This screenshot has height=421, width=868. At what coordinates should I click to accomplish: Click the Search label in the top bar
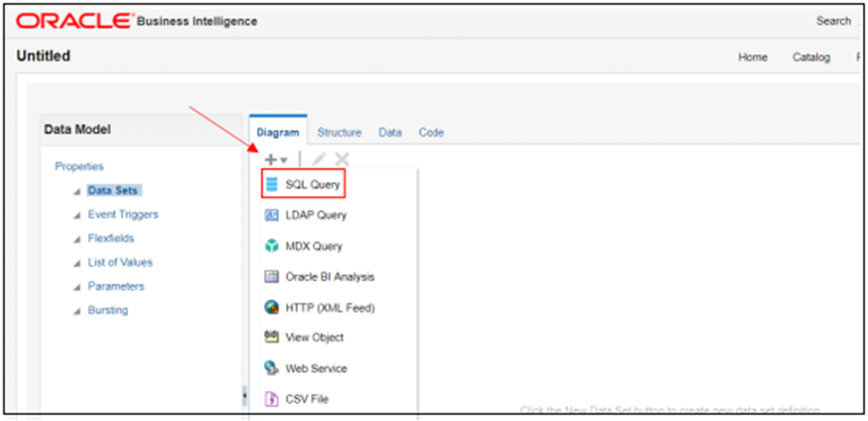coord(833,21)
